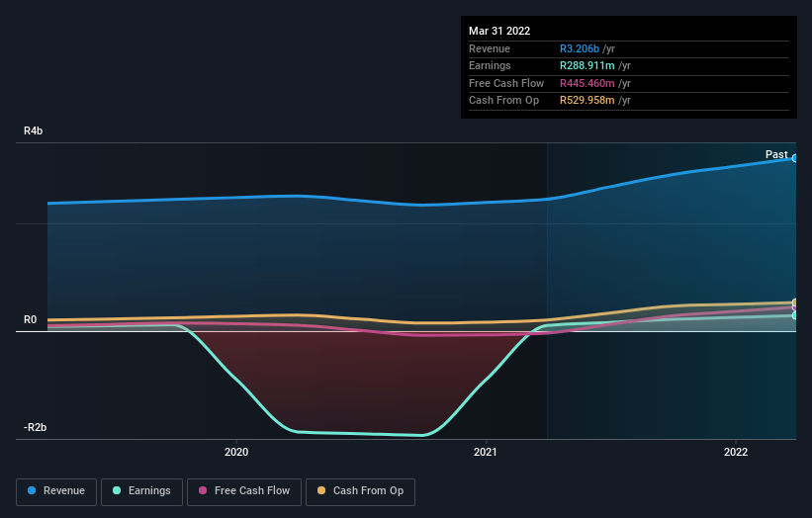
Task: Click the 2021 x-axis label
Action: pos(486,452)
